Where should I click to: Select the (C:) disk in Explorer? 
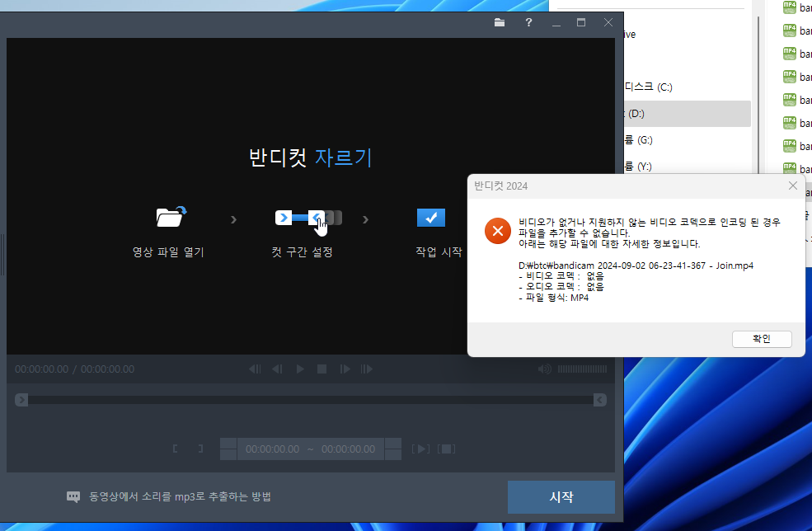click(648, 87)
